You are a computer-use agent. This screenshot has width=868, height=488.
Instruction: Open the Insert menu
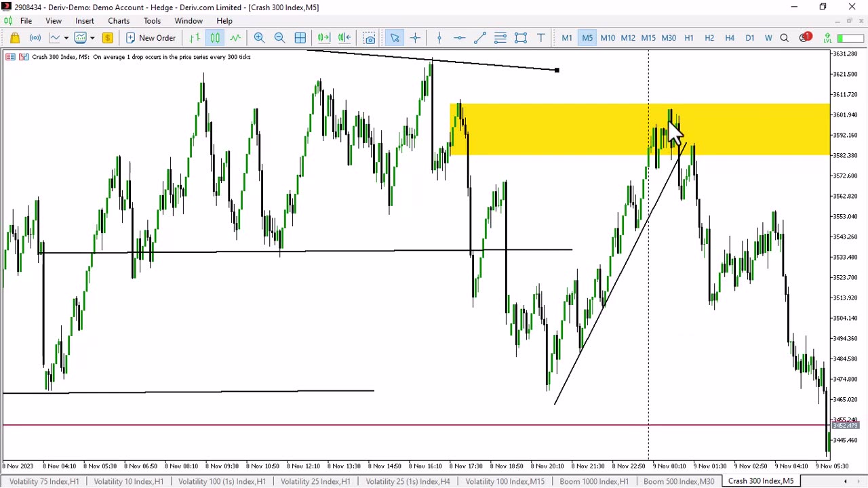point(85,21)
